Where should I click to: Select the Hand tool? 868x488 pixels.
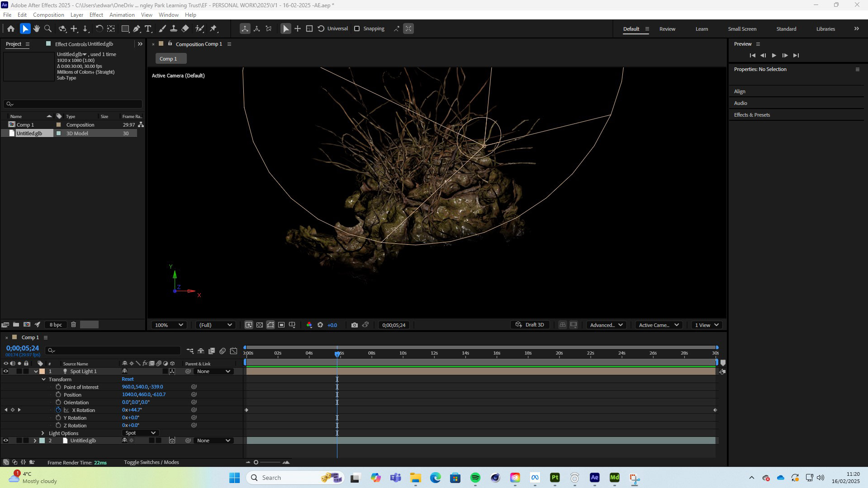tap(37, 28)
